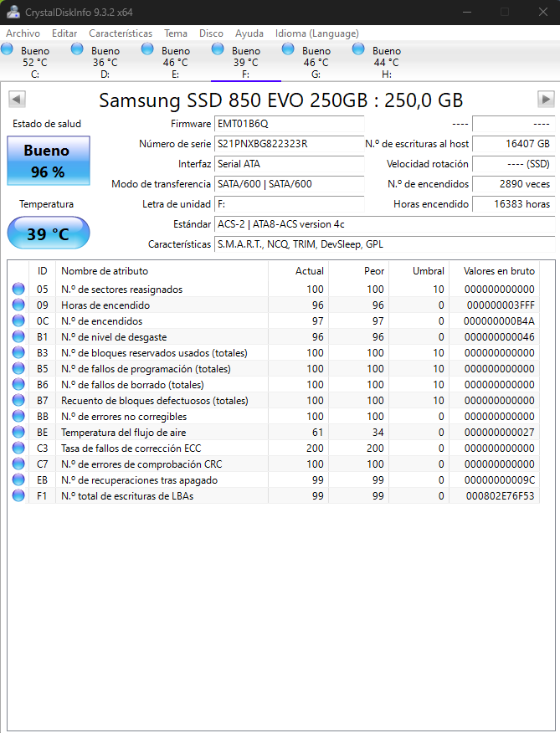
Task: Switch to drive H: tab at 44 °C
Action: tap(387, 62)
